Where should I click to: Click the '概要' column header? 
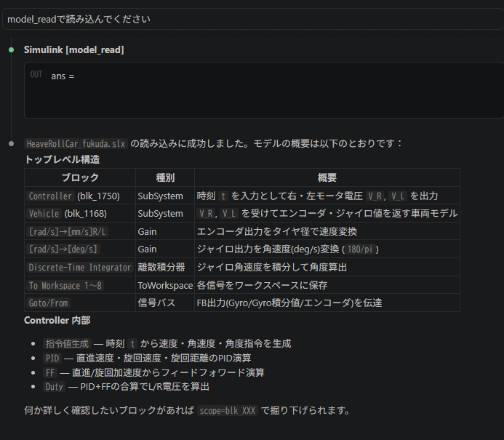click(x=327, y=177)
